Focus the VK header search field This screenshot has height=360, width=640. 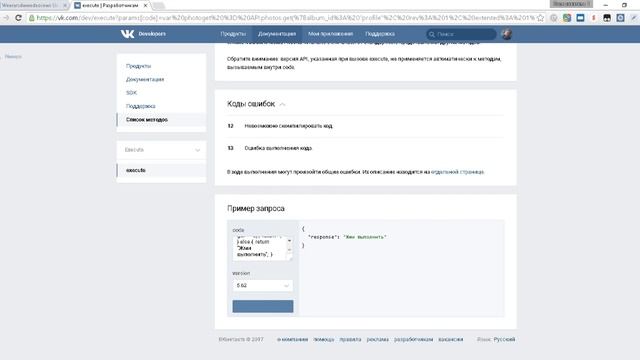(461, 34)
